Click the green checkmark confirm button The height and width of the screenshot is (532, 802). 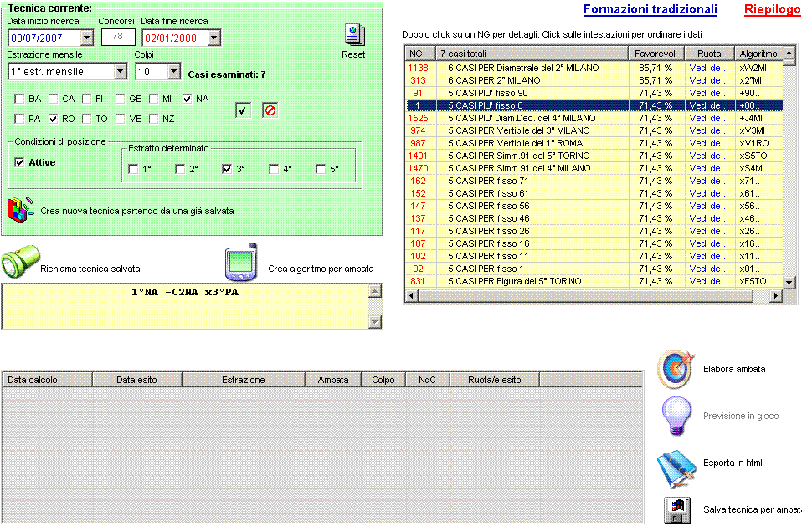[x=243, y=110]
